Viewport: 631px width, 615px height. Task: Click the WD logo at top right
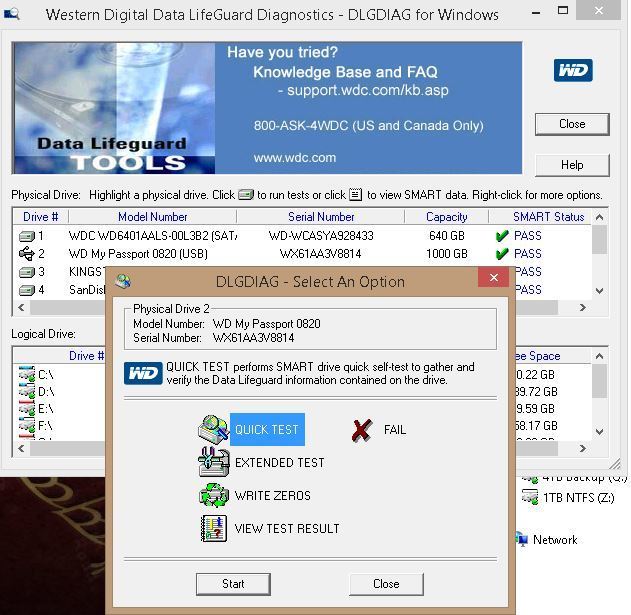click(x=573, y=70)
